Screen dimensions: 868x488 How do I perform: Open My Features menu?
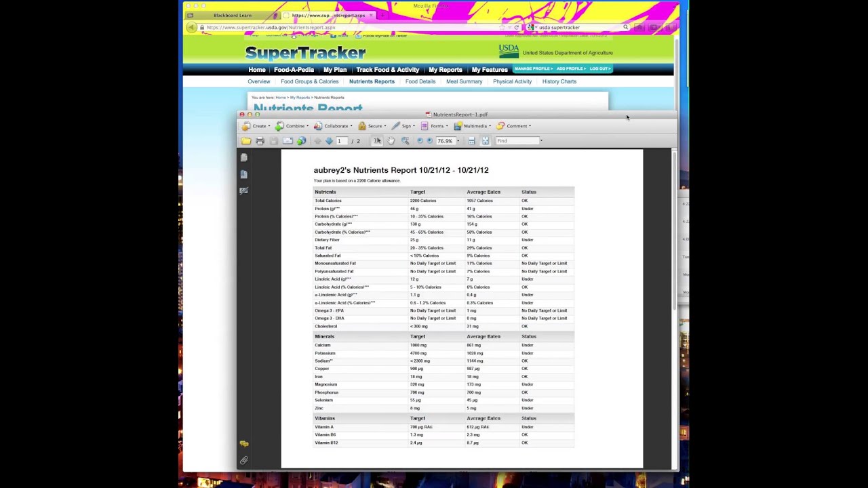pos(490,70)
